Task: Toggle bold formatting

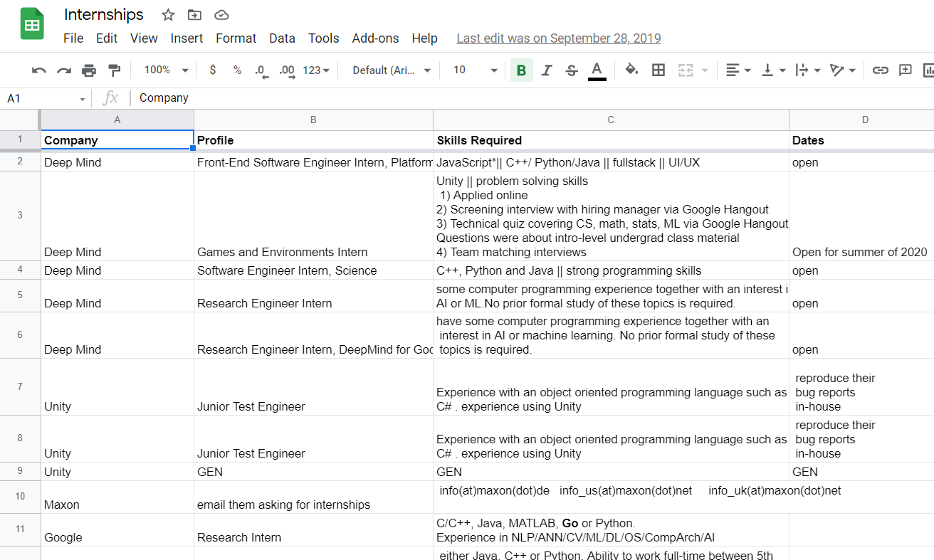Action: click(522, 70)
